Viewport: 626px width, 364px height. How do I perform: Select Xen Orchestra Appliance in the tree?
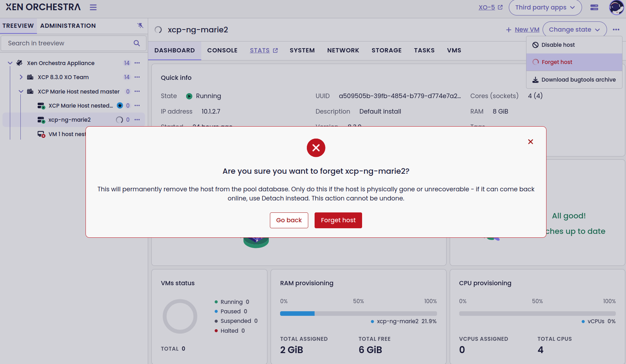click(61, 63)
